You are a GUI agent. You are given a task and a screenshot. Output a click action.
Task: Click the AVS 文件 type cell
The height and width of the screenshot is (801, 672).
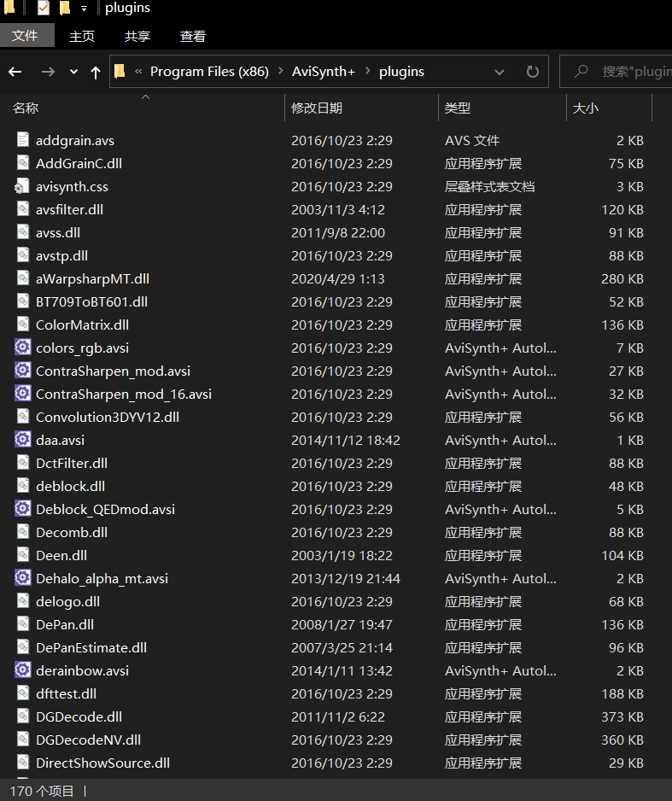coord(472,141)
